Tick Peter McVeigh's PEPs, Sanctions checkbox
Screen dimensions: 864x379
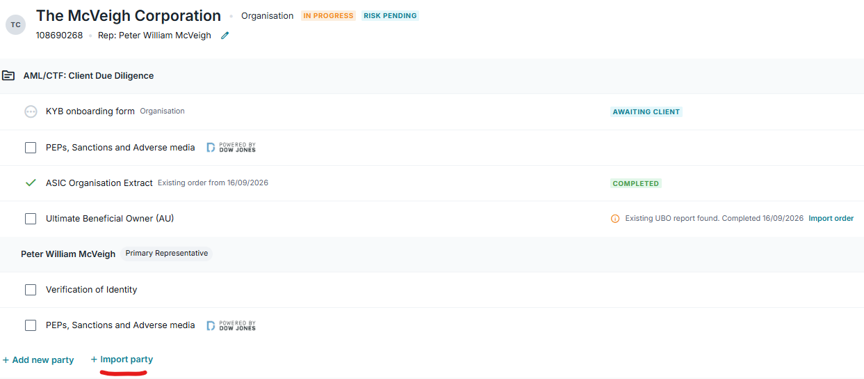click(31, 326)
